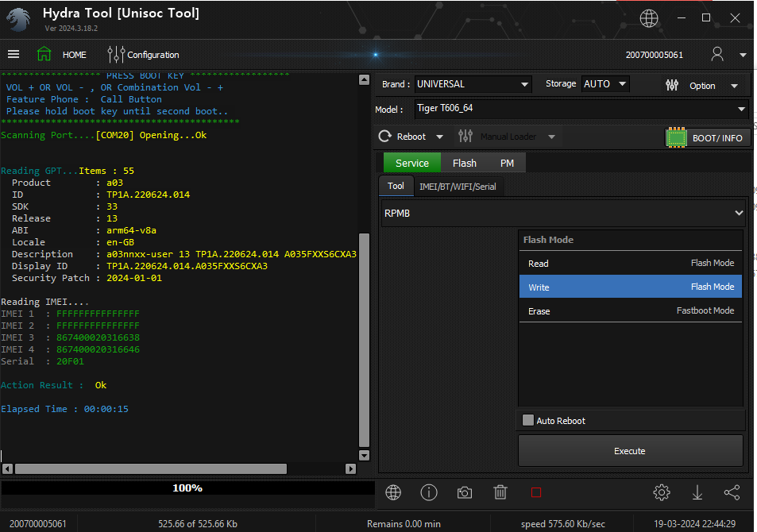The height and width of the screenshot is (532, 757).
Task: Click the log vertical scrollbar thumb
Action: (x=364, y=341)
